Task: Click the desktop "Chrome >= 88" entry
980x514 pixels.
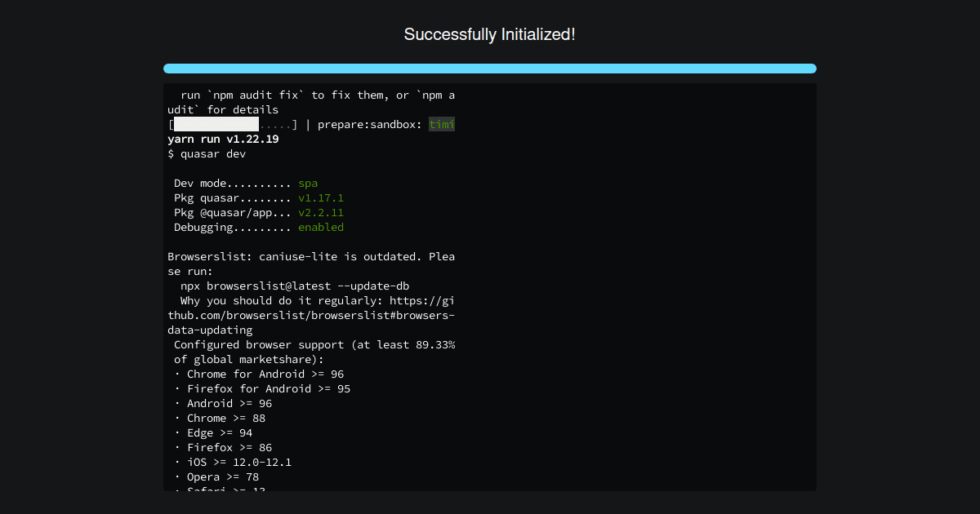Action: pyautogui.click(x=221, y=418)
